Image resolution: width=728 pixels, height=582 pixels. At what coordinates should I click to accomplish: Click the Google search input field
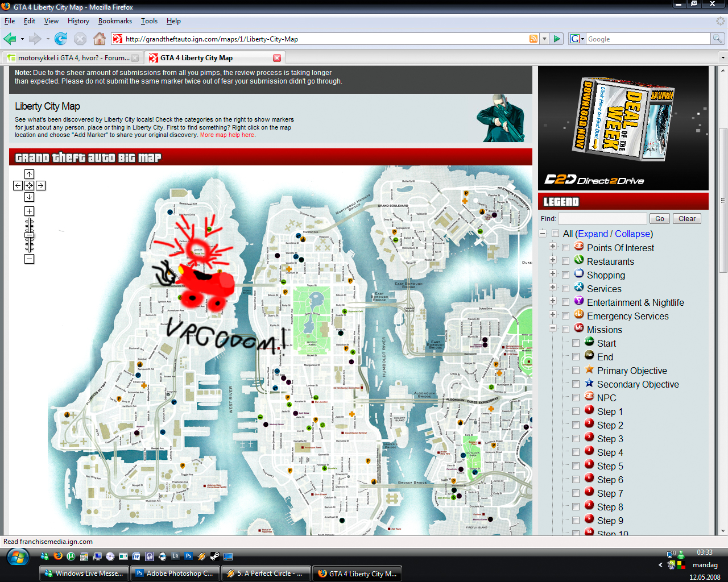pos(648,39)
